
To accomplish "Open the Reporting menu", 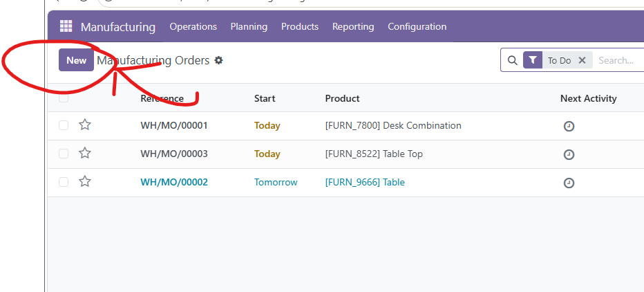I will (x=352, y=27).
